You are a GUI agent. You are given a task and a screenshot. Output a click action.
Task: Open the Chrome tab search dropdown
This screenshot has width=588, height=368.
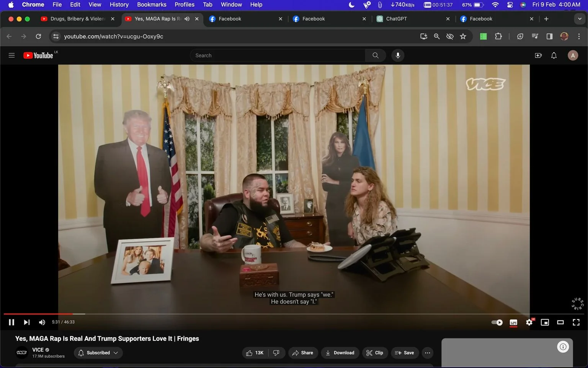click(x=580, y=19)
